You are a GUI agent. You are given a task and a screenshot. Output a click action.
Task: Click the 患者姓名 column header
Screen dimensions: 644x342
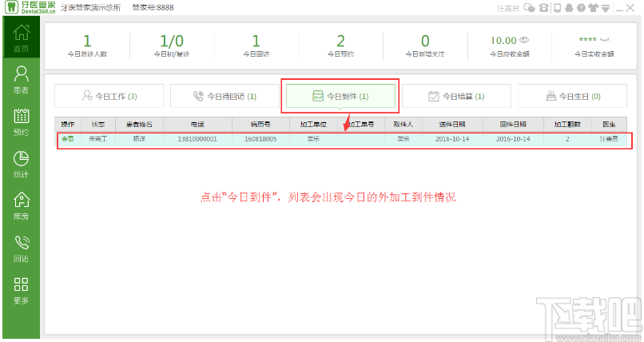coord(139,124)
